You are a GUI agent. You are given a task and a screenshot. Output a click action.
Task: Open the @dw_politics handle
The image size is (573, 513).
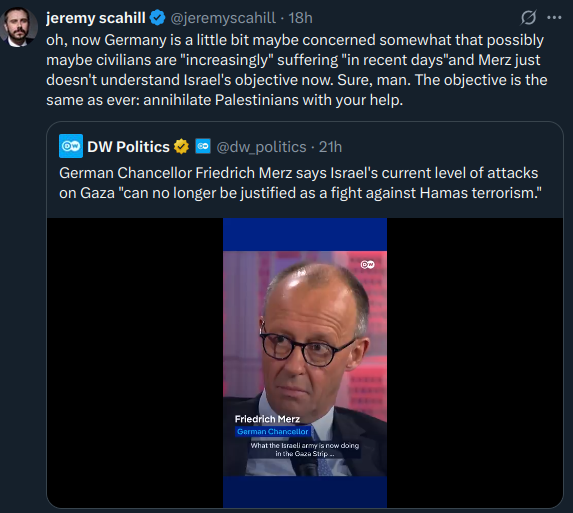pos(261,147)
